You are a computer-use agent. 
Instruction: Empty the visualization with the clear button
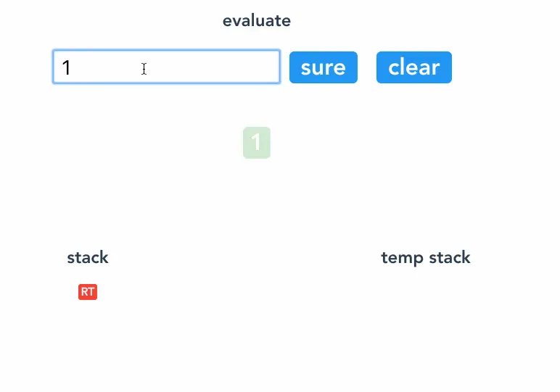click(x=414, y=67)
